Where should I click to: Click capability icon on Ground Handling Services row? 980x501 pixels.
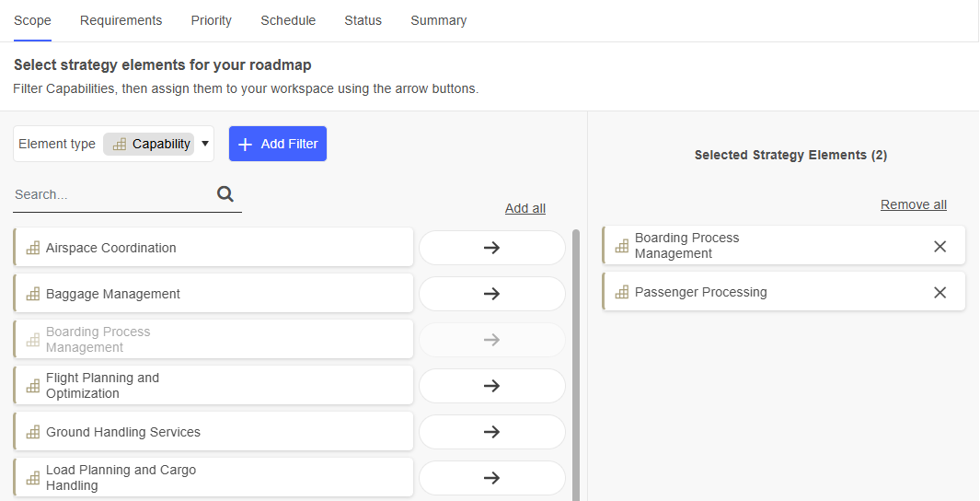pos(32,432)
